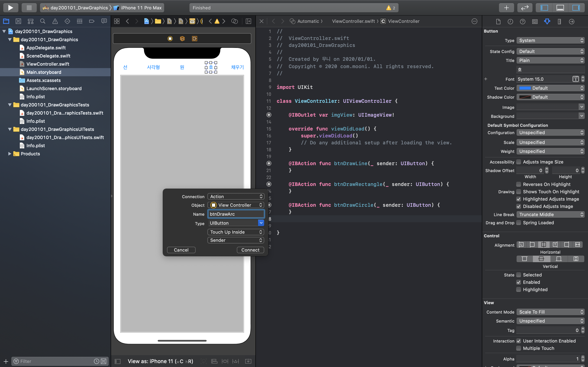The image size is (588, 367).
Task: Check the Spring Loaded option
Action: 519,223
